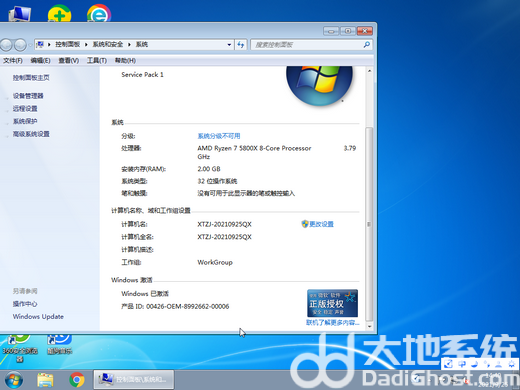Screen dimensions: 520x390
Task: Open the 文件(F) menu
Action: (x=13, y=60)
